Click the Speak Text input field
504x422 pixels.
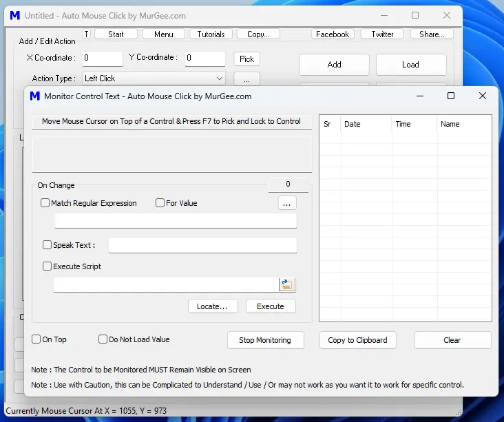pyautogui.click(x=202, y=246)
